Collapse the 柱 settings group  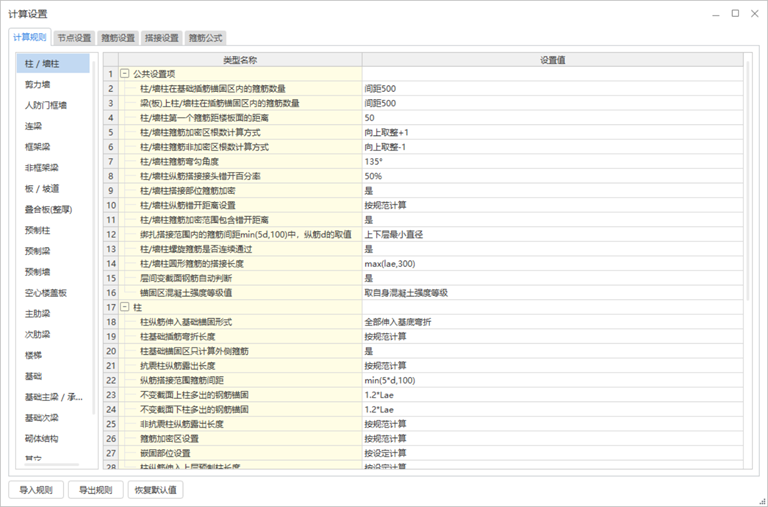[x=125, y=307]
